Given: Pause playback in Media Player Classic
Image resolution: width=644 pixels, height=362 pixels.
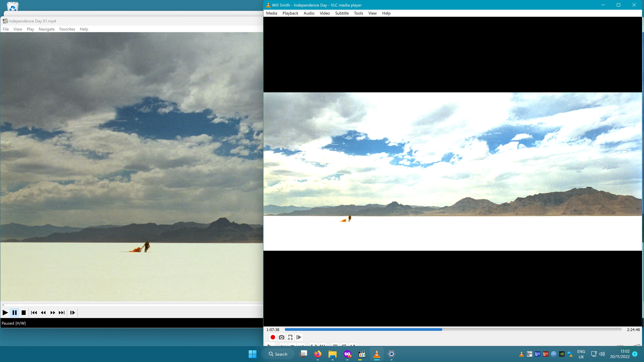Looking at the screenshot, I should coord(14,313).
